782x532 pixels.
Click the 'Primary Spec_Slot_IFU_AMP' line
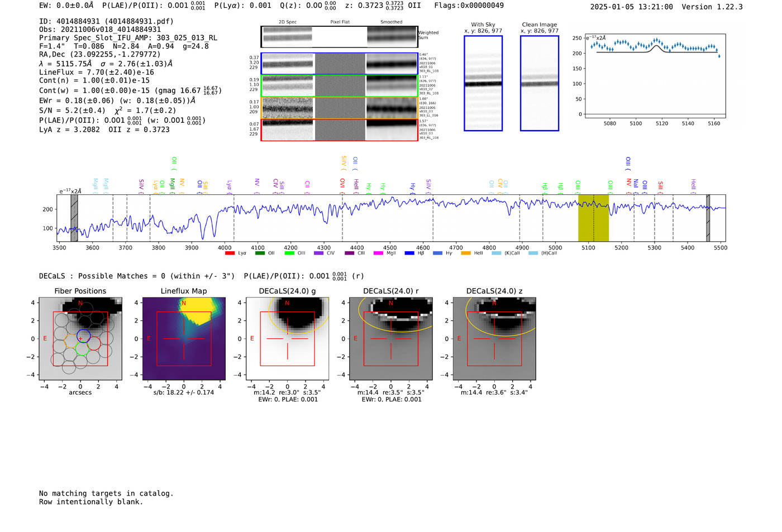point(128,38)
